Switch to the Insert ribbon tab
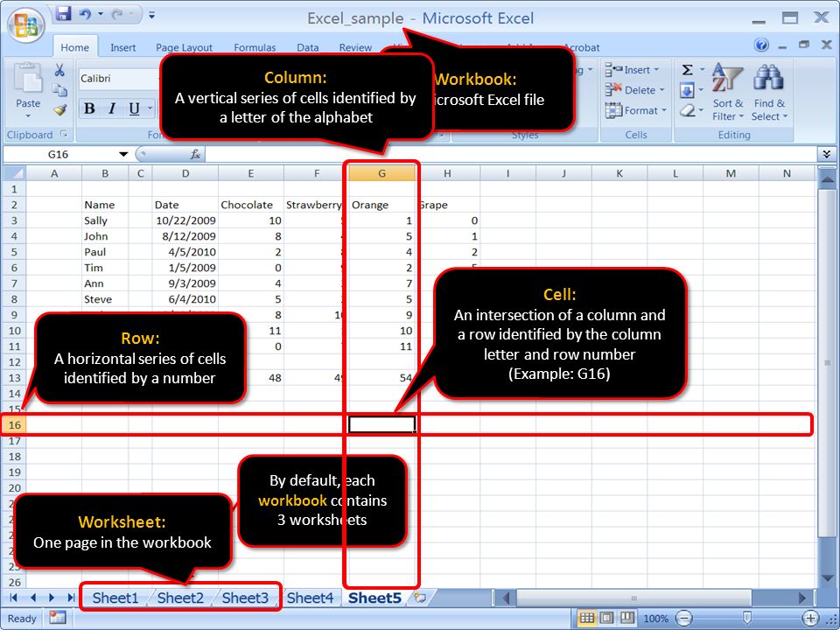840x630 pixels. coord(122,47)
